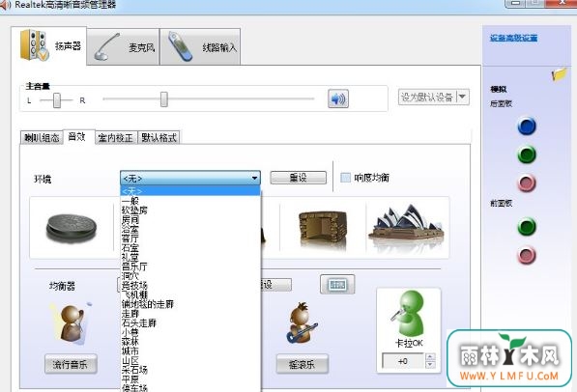This screenshot has width=577, height=392.
Task: Click the 重设 reset button beside environment
Action: 298,178
